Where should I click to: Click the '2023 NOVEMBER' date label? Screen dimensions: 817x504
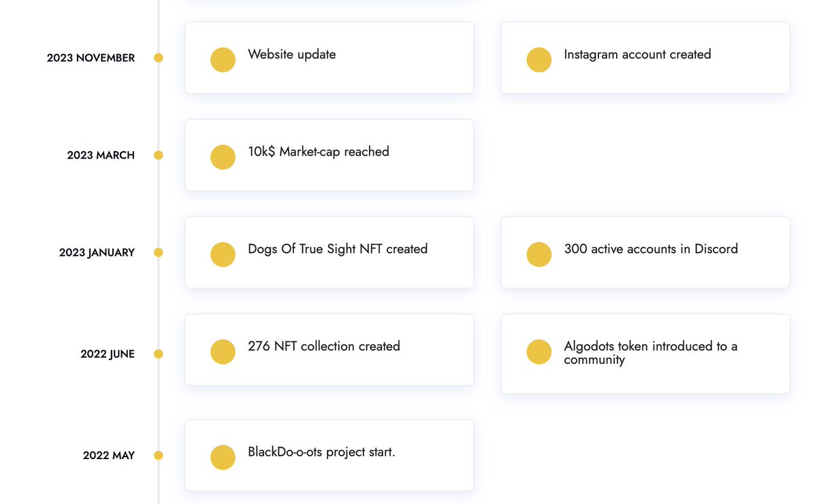(x=91, y=58)
